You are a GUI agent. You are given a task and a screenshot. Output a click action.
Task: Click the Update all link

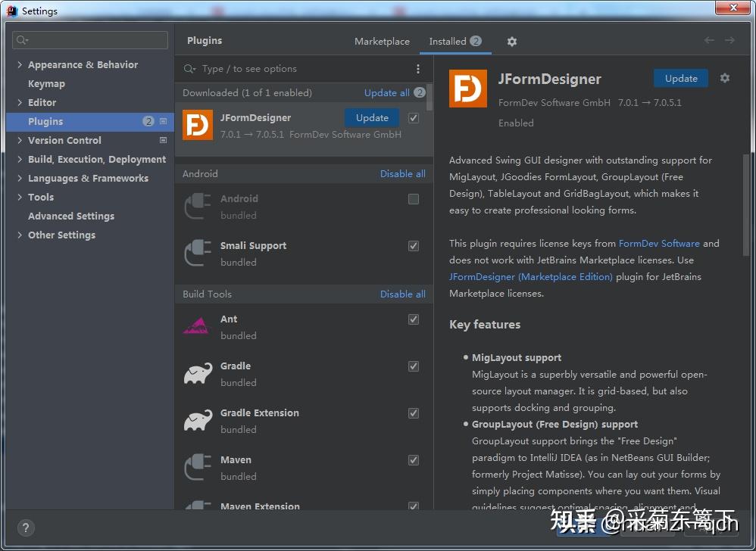tap(386, 93)
